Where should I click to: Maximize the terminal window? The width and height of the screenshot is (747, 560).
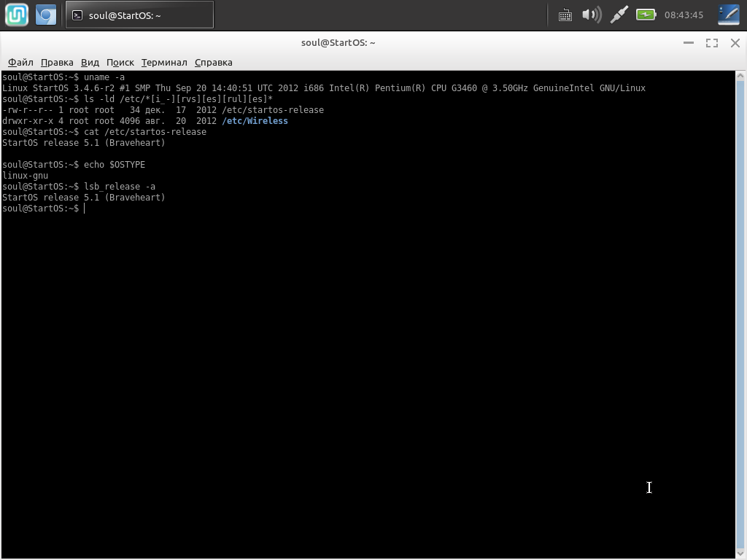(x=712, y=43)
